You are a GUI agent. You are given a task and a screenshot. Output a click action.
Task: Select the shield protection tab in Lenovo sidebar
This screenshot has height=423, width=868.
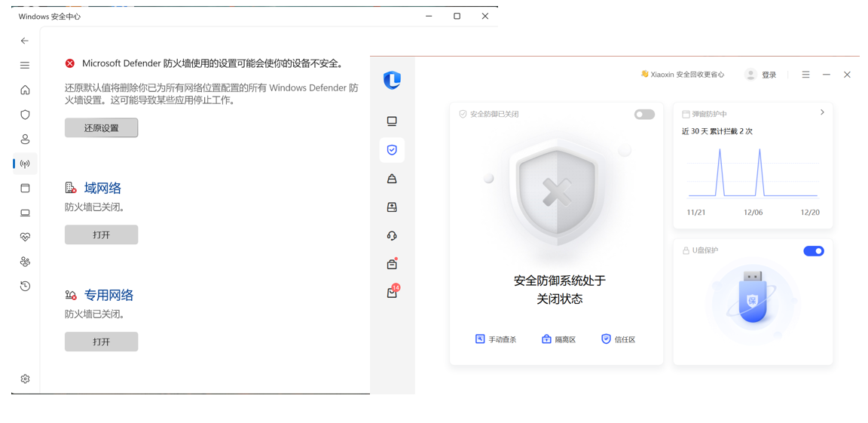[x=392, y=149]
